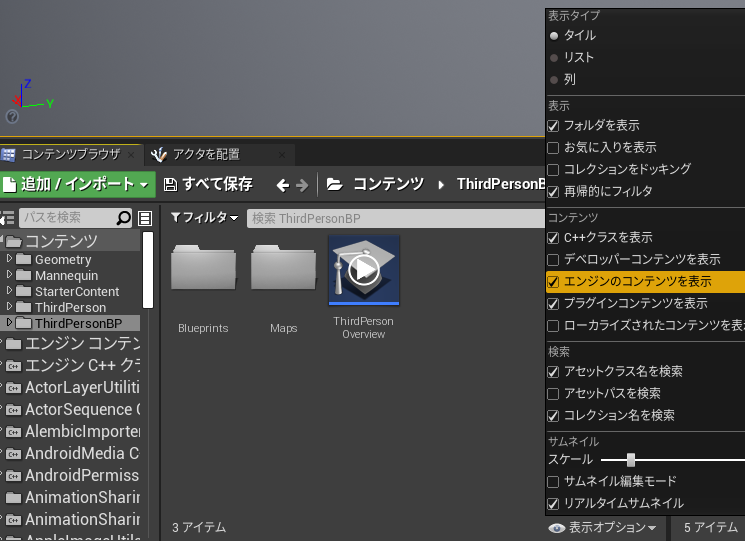Toggle フォルダを表示 checkbox
This screenshot has width=745, height=541.
coord(553,126)
